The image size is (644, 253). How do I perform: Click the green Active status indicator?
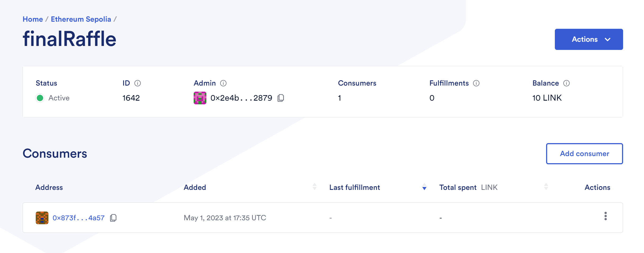coord(40,98)
